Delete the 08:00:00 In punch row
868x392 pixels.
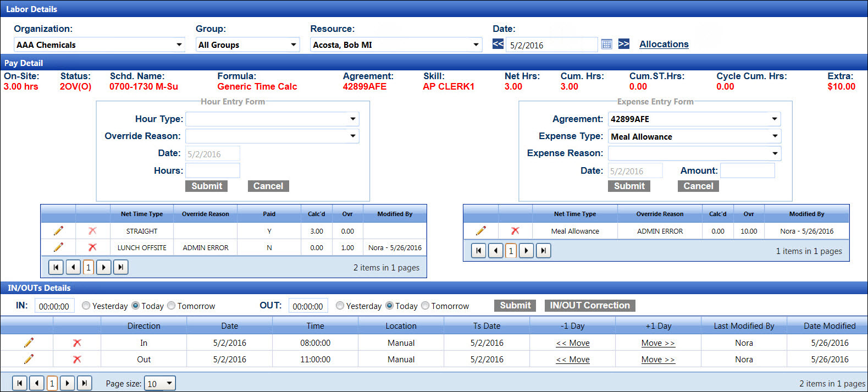(x=77, y=343)
